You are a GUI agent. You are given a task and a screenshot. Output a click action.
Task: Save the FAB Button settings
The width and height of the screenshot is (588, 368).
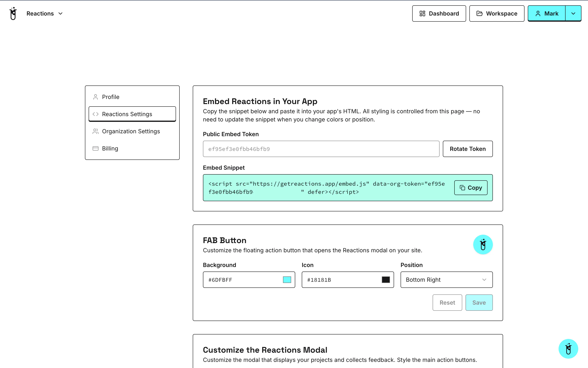click(x=479, y=303)
